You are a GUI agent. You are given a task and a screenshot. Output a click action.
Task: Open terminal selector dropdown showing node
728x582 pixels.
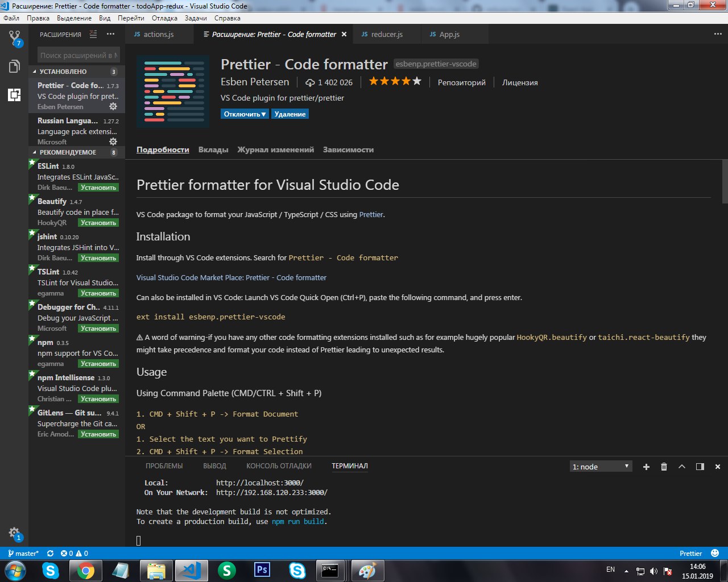pos(601,467)
